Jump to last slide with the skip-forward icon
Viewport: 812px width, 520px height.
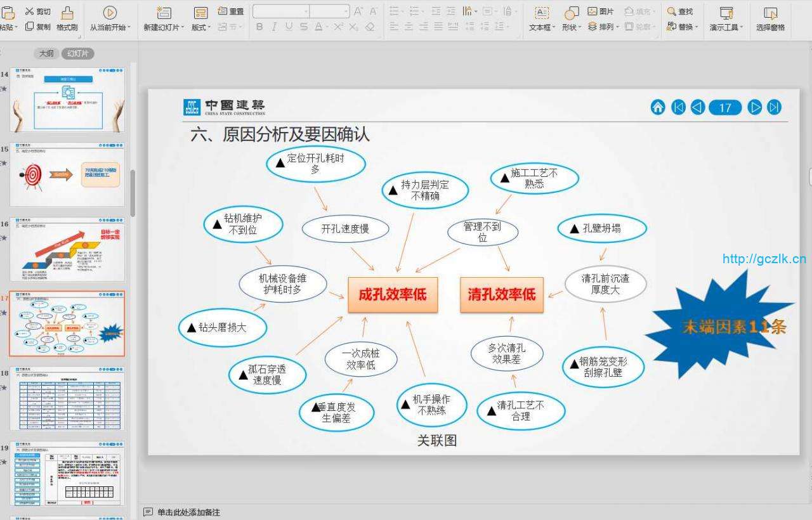point(774,107)
